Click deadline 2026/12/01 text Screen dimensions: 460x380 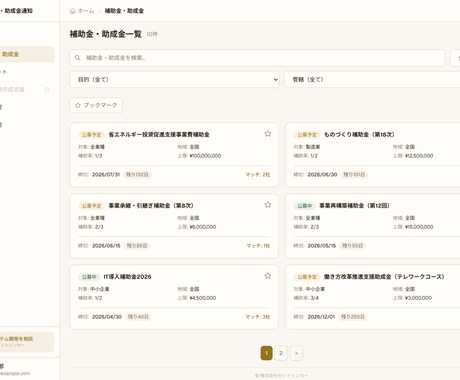[321, 317]
